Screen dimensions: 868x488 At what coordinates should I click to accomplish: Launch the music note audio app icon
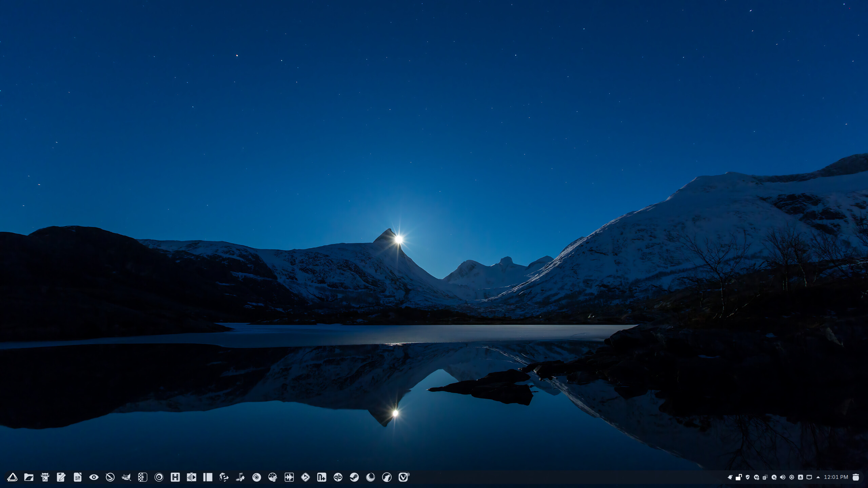[x=240, y=477]
